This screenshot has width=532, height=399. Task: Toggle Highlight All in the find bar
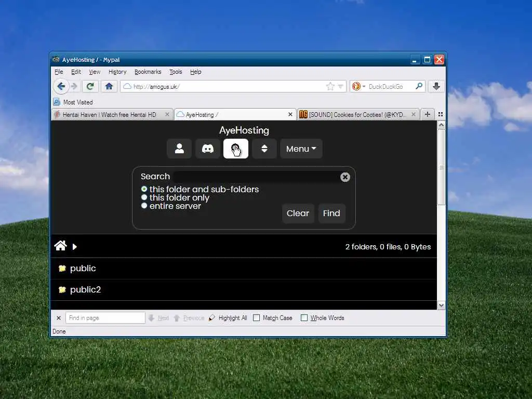click(228, 318)
